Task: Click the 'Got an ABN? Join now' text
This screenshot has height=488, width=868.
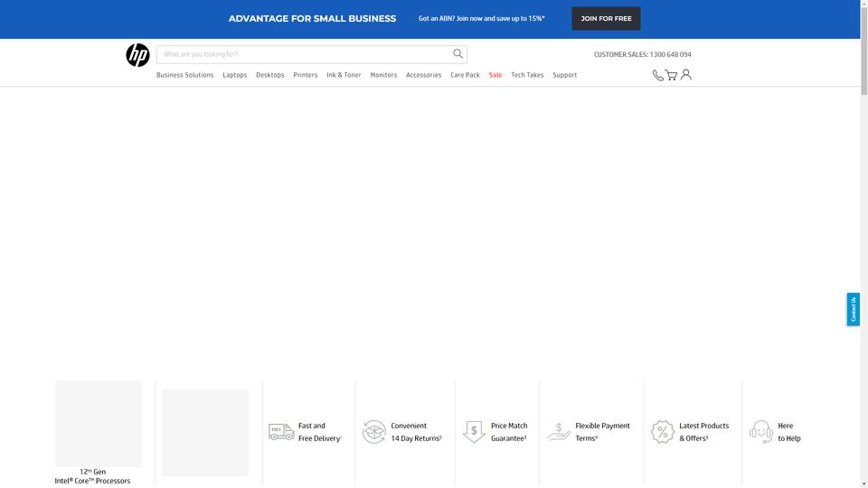Action: click(482, 19)
